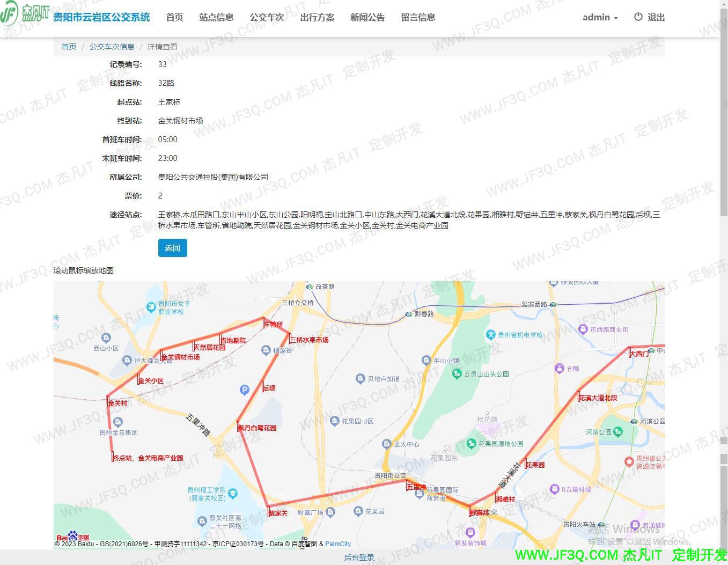This screenshot has height=565, width=728.
Task: Click the 贝地卢加诺 map icon
Action: (x=361, y=378)
